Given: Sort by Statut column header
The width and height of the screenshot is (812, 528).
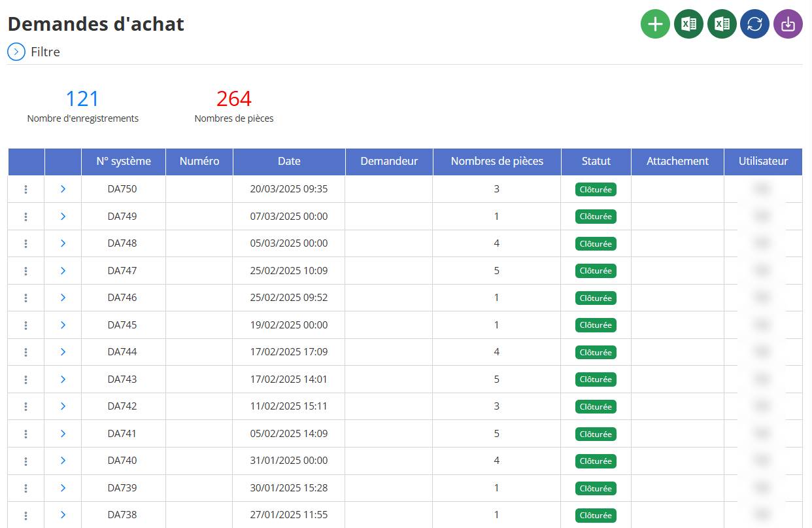Looking at the screenshot, I should pyautogui.click(x=596, y=162).
